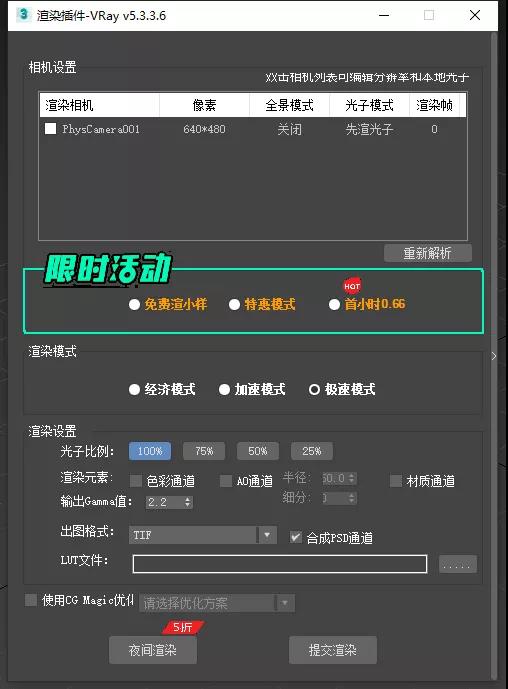Click the red HOT badge icon
Image resolution: width=508 pixels, height=689 pixels.
point(352,286)
